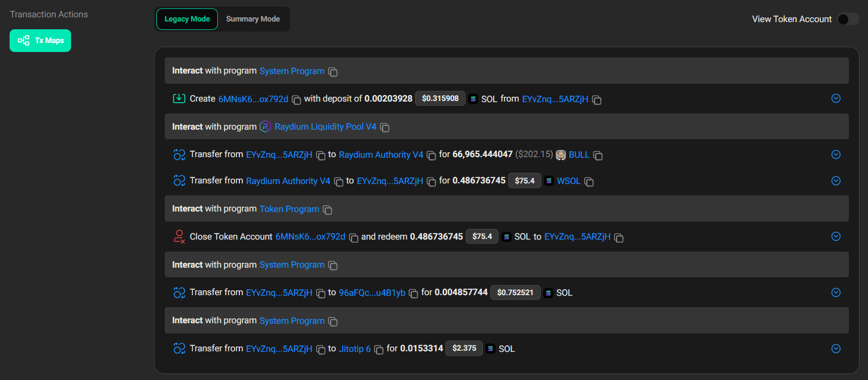
Task: Copy the Token Program address
Action: tap(327, 210)
